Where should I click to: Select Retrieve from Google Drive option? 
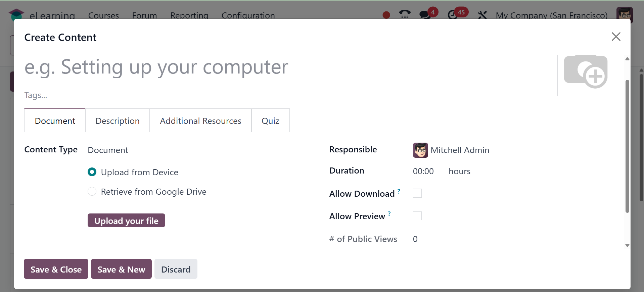92,192
